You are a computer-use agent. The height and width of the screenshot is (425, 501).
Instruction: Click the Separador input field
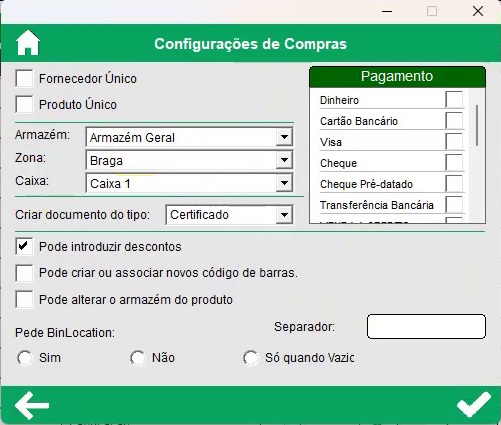[426, 326]
